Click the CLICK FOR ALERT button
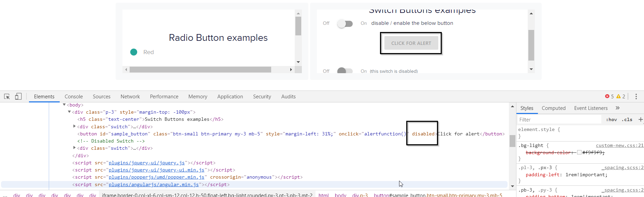 tap(411, 43)
